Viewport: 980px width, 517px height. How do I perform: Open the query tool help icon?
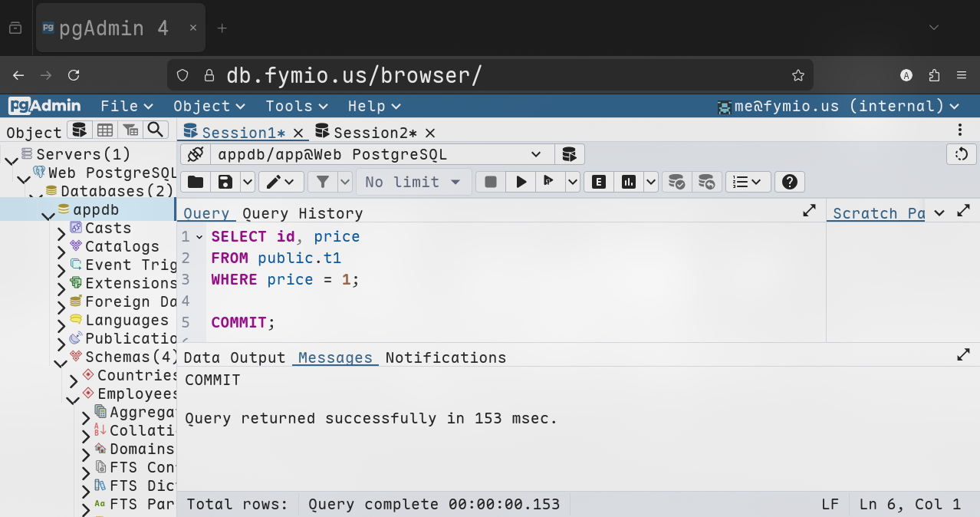click(x=790, y=182)
